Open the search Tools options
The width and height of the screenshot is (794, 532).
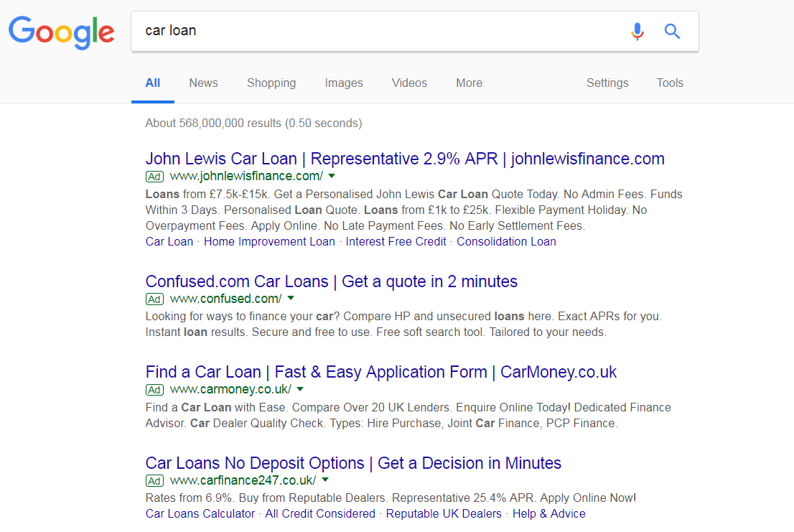(x=670, y=83)
